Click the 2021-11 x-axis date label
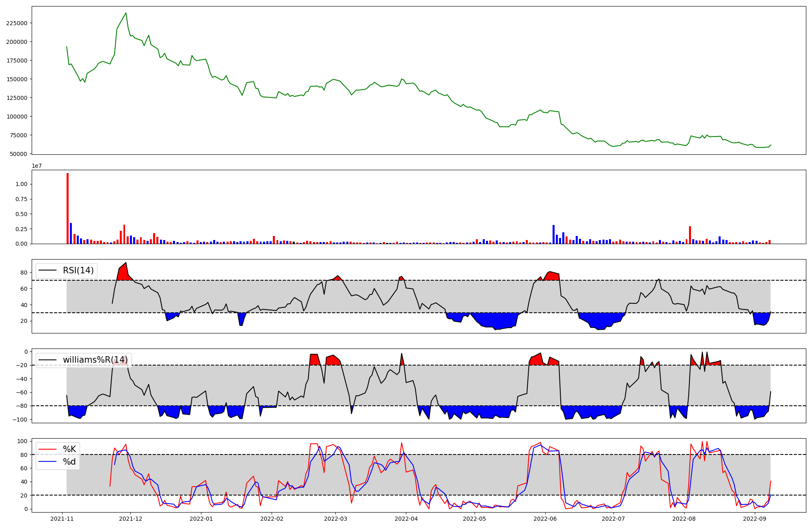 [62, 519]
